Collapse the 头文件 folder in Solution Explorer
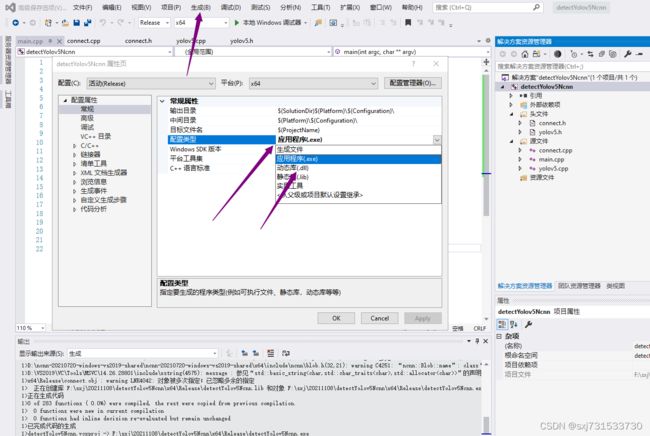 [511, 114]
